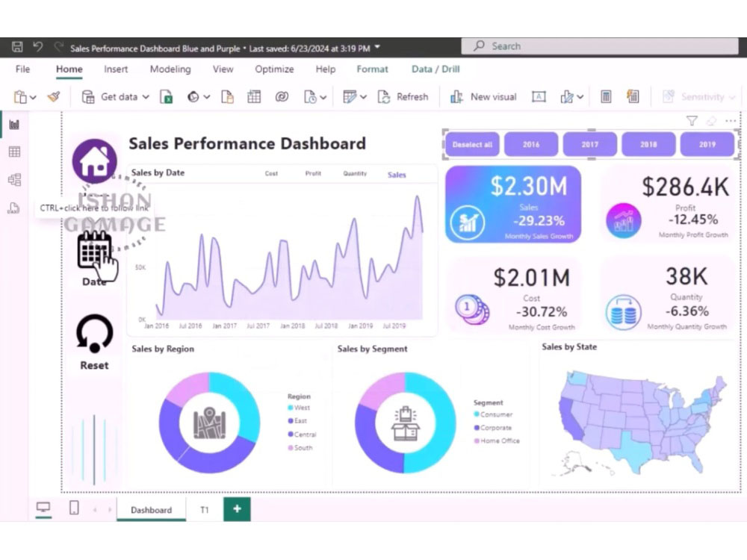Open the Optimize ribbon tab

[274, 69]
